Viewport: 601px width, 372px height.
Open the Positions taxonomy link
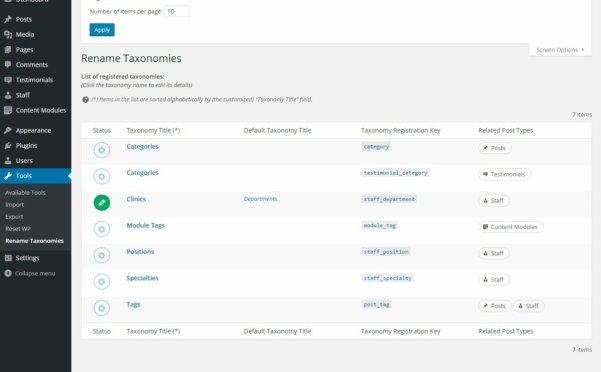(x=140, y=252)
